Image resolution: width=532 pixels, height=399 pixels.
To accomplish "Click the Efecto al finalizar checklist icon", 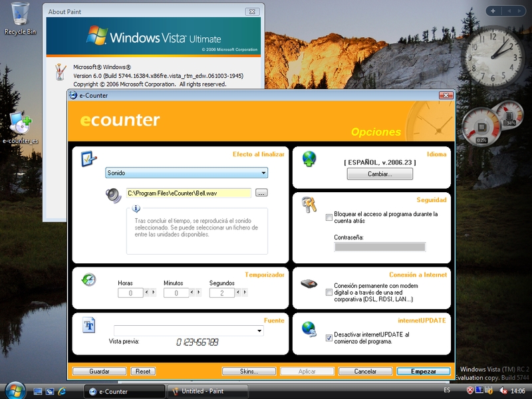I will [x=89, y=158].
